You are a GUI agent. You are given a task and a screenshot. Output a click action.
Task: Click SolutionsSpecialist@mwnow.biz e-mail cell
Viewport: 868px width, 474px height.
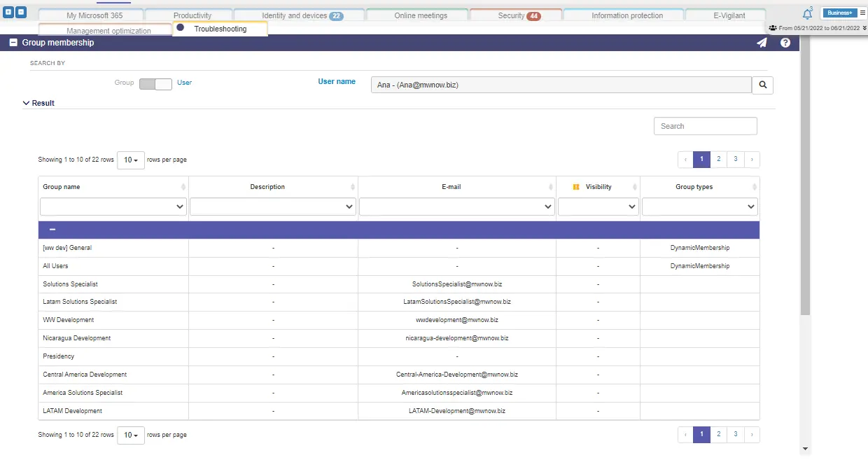[457, 284]
